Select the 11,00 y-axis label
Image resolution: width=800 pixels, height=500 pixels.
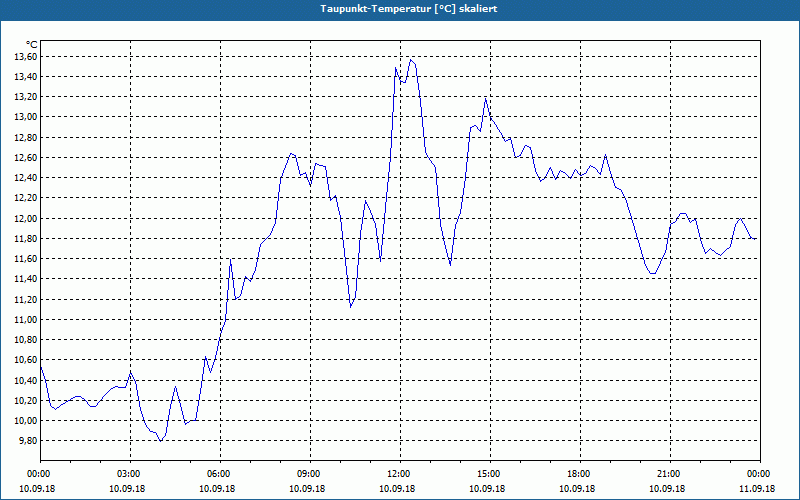coord(26,320)
